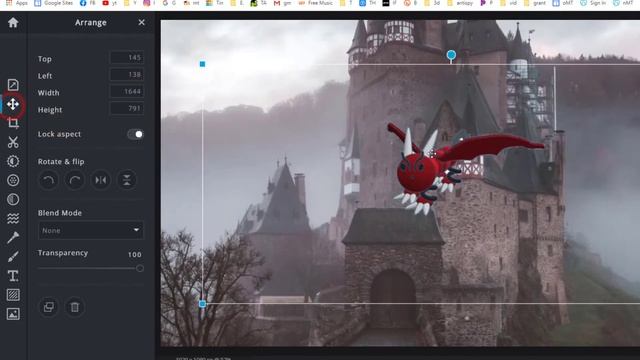Delete the selected layer
Viewport: 640px width, 360px height.
pyautogui.click(x=75, y=307)
